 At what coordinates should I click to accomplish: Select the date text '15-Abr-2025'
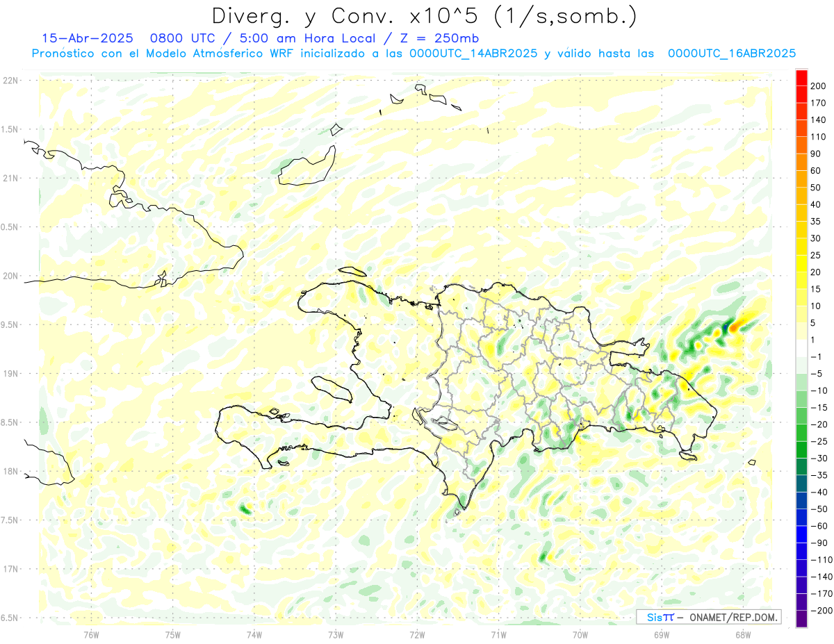[x=88, y=38]
